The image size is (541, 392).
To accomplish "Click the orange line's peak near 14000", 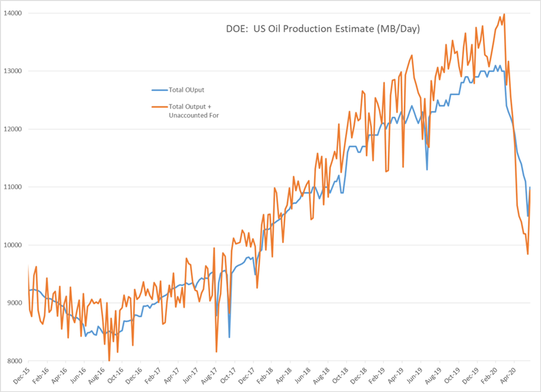I will point(504,14).
